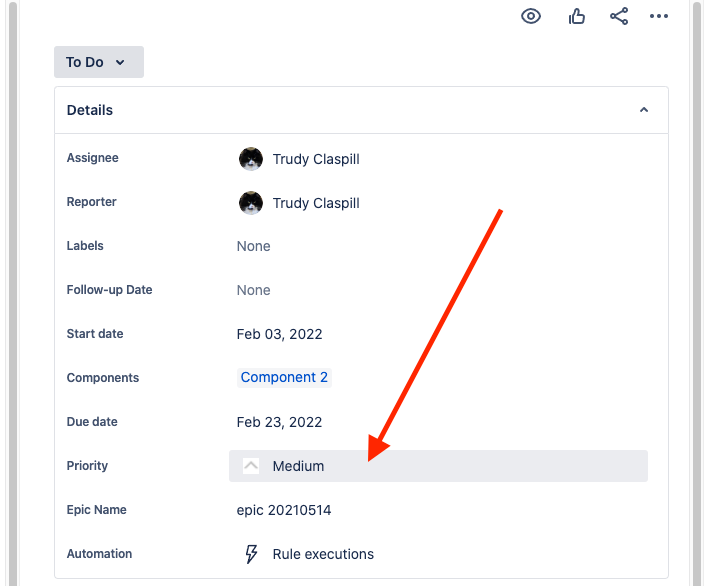Open the share issue icon

pos(619,16)
